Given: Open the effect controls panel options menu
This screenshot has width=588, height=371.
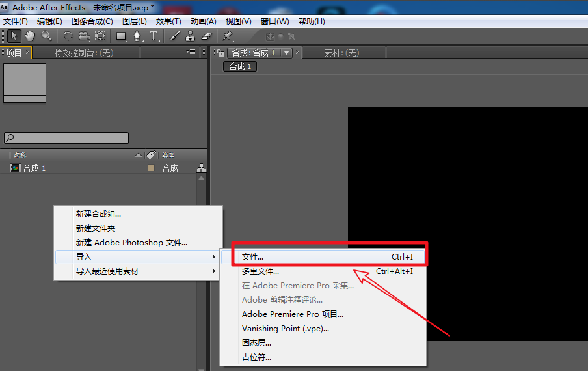Looking at the screenshot, I should (191, 52).
